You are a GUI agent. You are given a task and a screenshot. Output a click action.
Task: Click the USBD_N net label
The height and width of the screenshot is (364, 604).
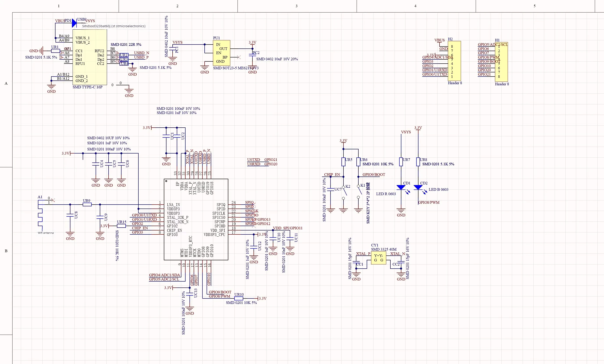[141, 53]
